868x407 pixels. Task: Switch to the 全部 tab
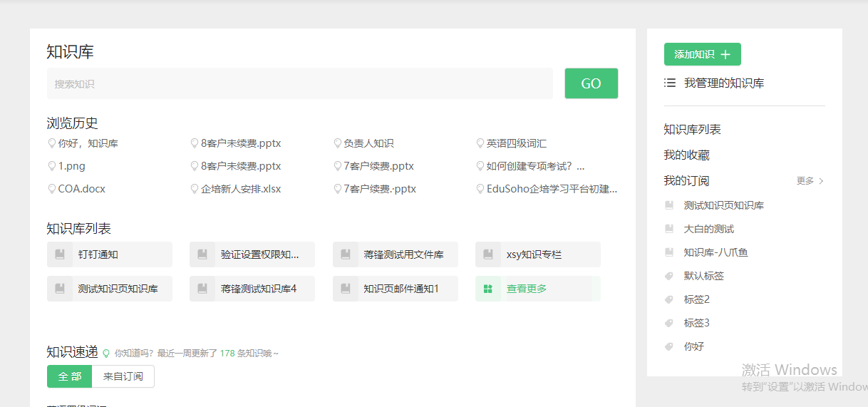(x=70, y=376)
